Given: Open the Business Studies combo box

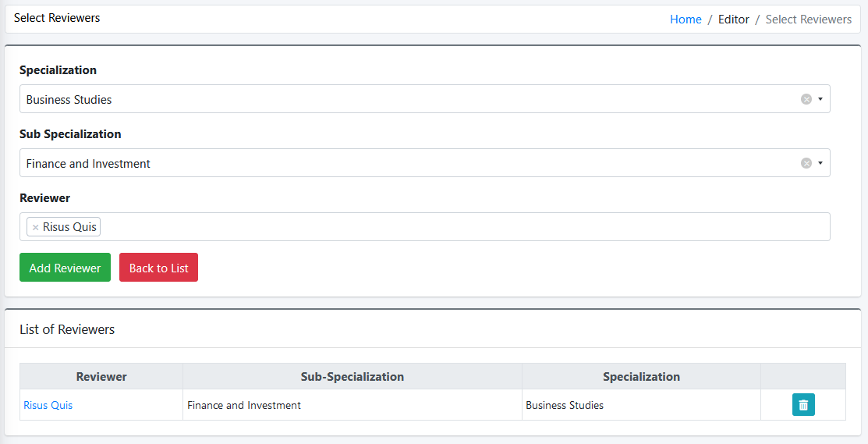Looking at the screenshot, I should (424, 99).
